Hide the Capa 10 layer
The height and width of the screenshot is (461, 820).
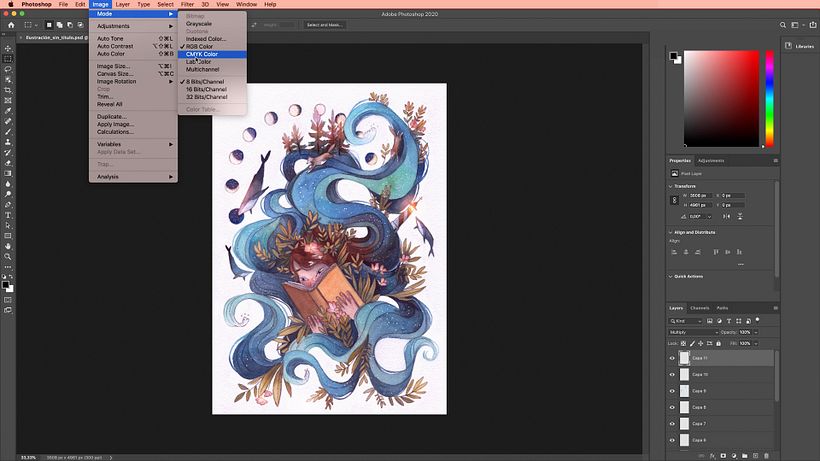[673, 375]
